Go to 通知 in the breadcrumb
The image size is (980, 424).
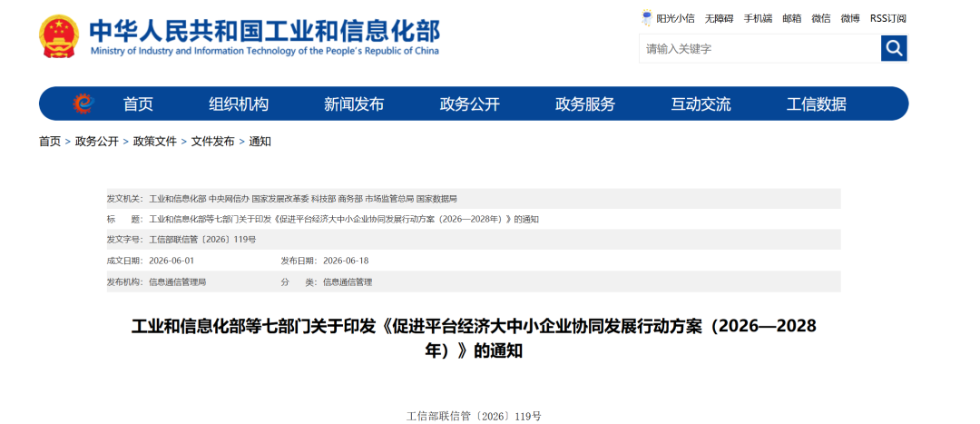(260, 142)
